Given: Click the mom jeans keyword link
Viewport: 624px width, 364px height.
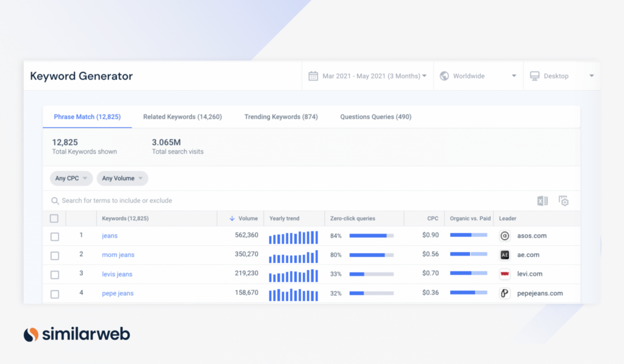Looking at the screenshot, I should coord(118,254).
